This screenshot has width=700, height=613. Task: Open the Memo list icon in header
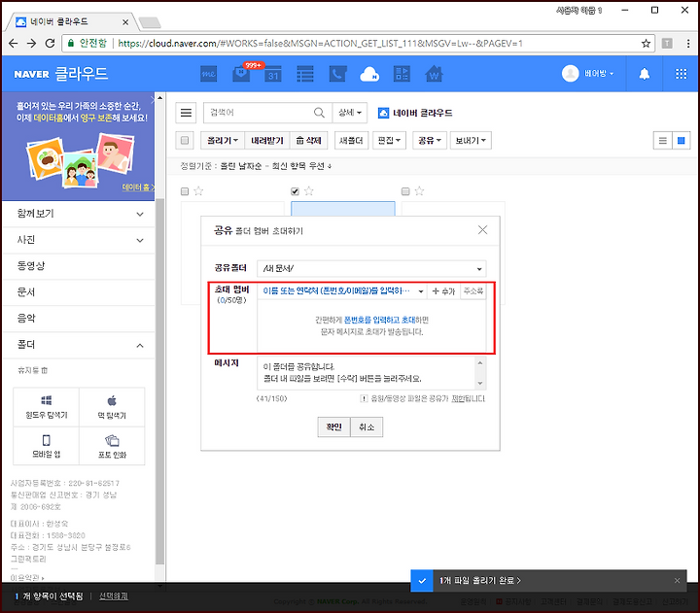coord(305,74)
